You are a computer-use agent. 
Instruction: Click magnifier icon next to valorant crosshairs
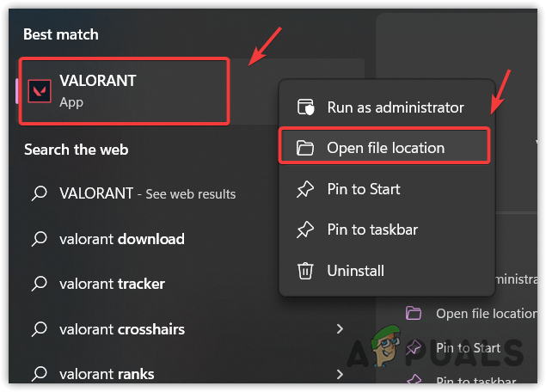[x=40, y=329]
